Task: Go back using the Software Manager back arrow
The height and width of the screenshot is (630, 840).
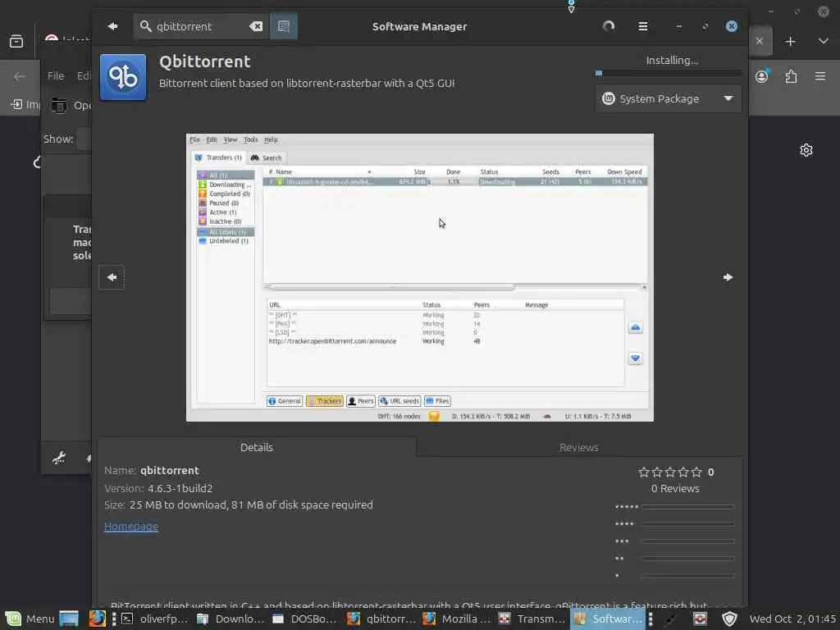Action: tap(112, 26)
